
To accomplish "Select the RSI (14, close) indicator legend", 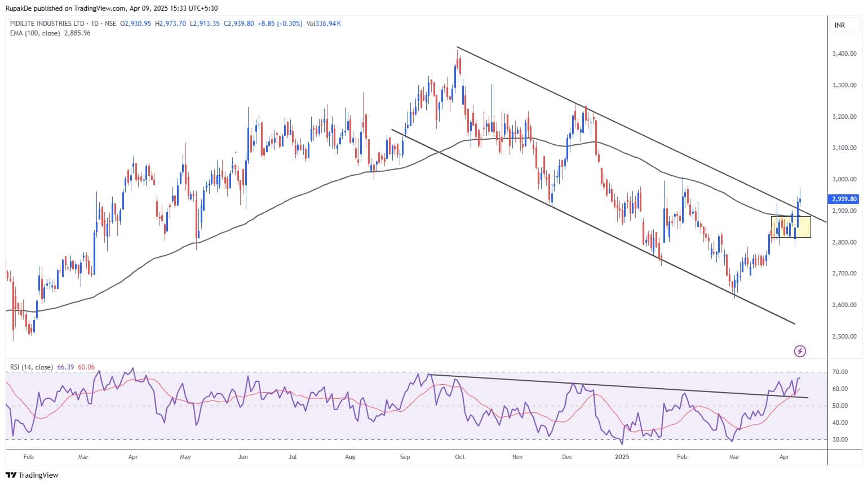I will (32, 367).
